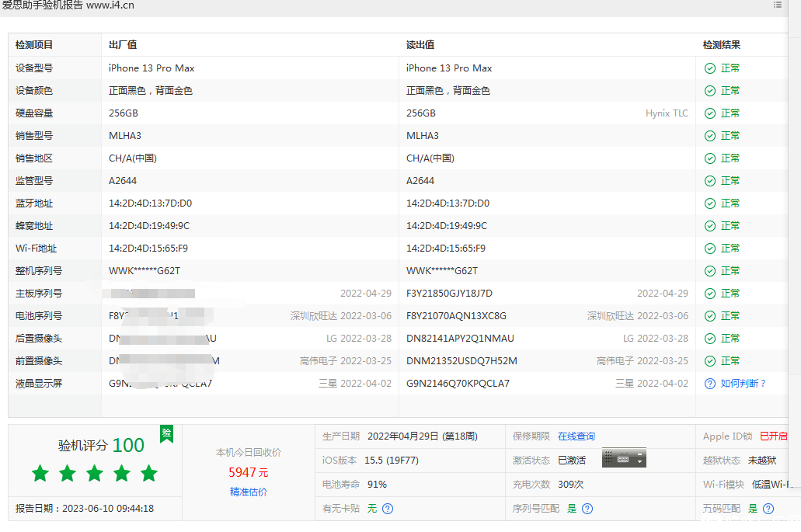
Task: Click the help icon next to 有无卡贴
Action: [388, 509]
